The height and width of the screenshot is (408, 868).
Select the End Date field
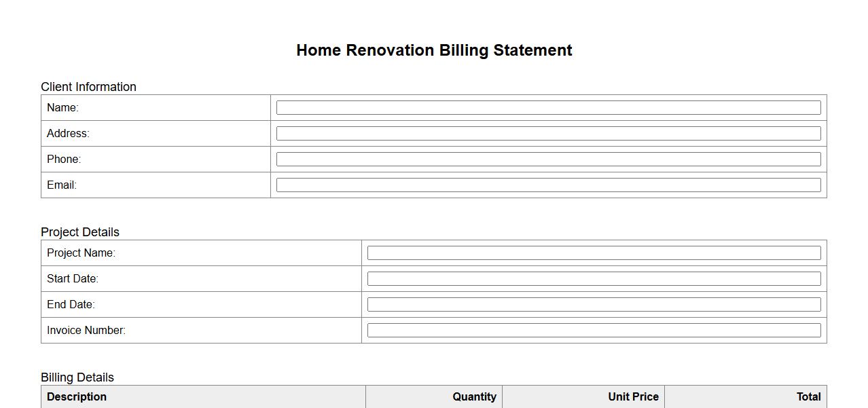click(594, 304)
